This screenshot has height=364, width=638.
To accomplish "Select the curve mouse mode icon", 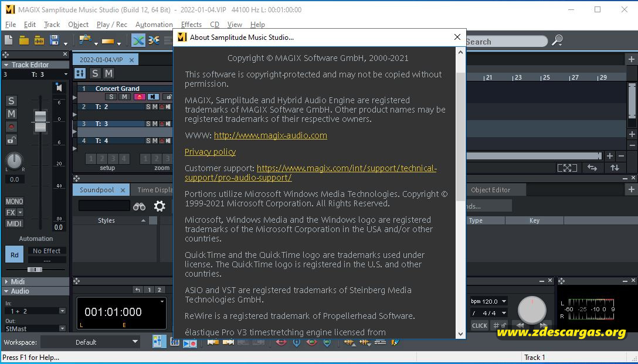I will [85, 40].
